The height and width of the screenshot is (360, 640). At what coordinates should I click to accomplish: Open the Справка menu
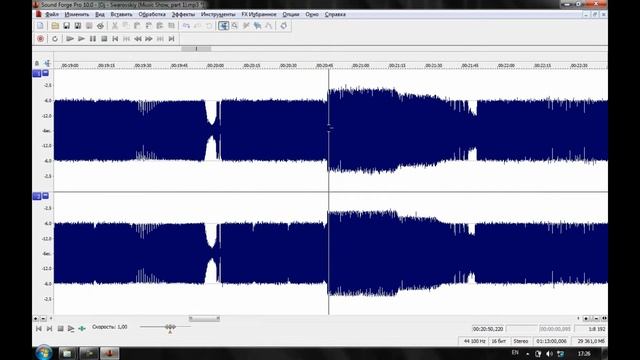[x=335, y=14]
